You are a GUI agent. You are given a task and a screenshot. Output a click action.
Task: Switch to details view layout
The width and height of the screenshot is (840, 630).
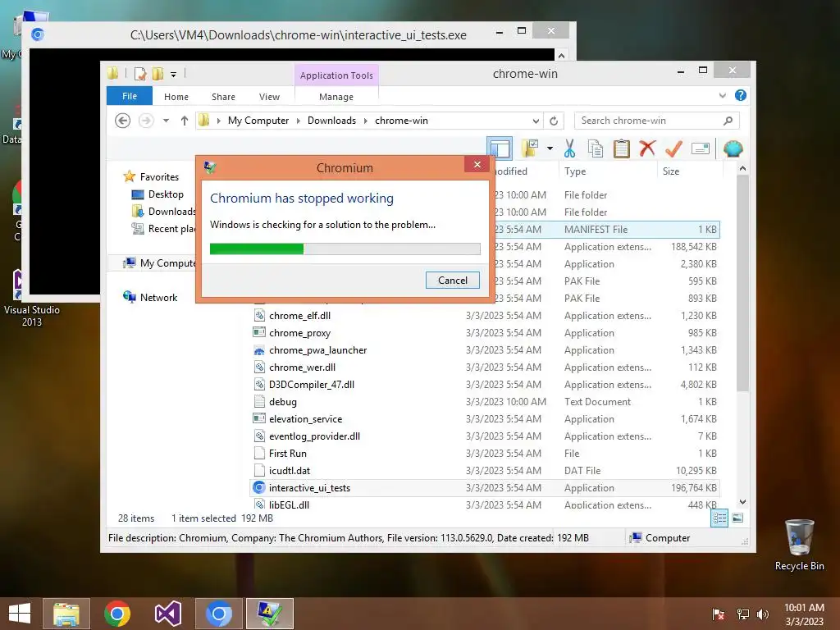(x=719, y=518)
